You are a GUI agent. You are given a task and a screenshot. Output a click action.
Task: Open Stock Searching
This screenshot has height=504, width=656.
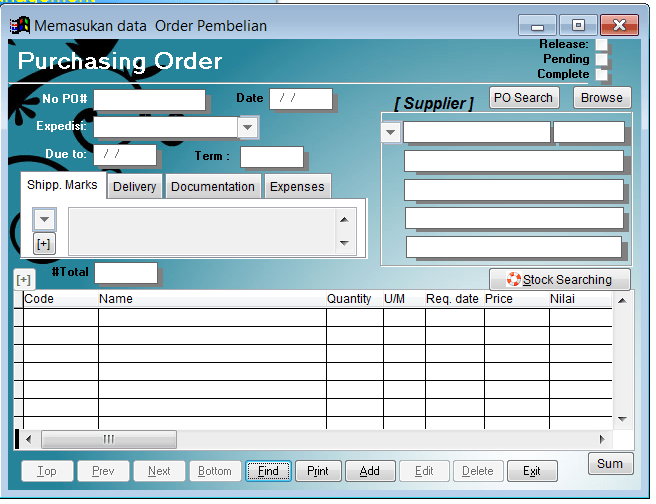560,279
